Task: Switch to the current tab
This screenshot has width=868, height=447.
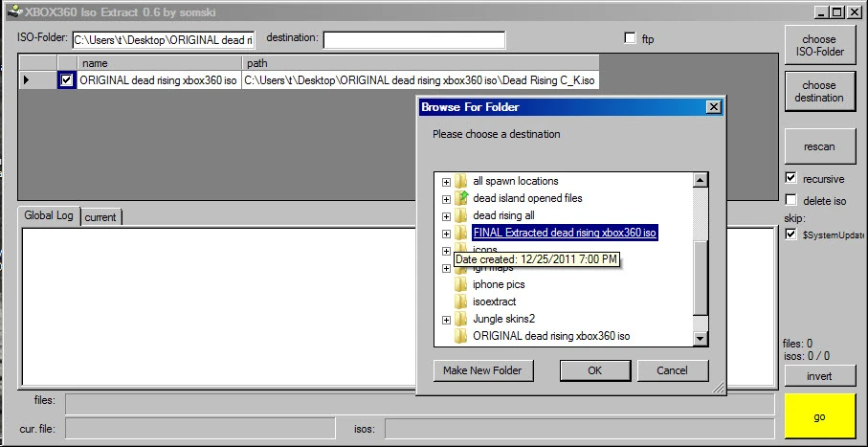Action: click(100, 217)
